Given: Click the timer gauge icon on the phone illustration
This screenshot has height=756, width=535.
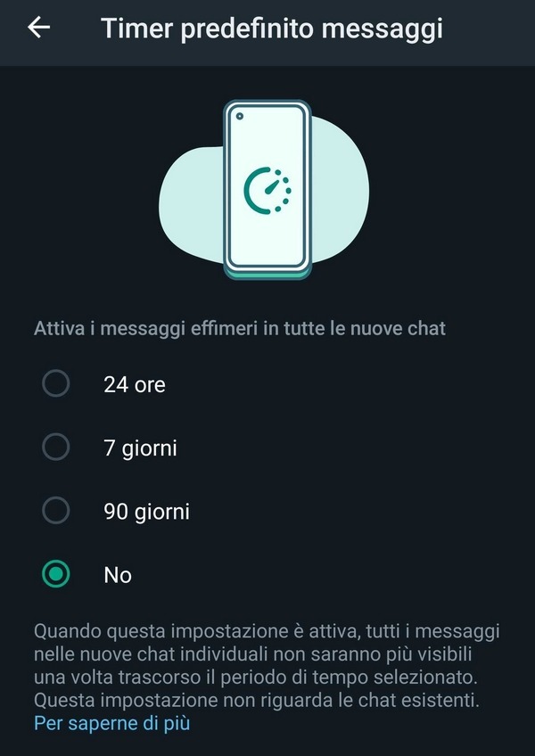Looking at the screenshot, I should click(266, 191).
